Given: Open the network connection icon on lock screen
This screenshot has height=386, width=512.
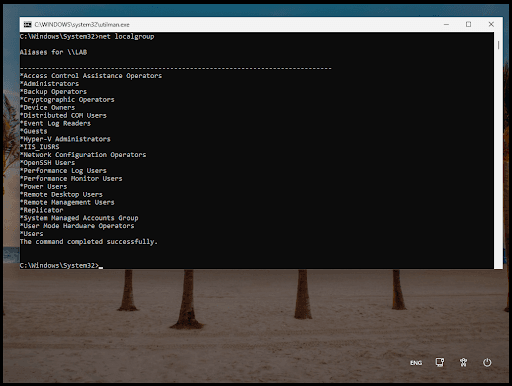Looking at the screenshot, I should [440, 362].
